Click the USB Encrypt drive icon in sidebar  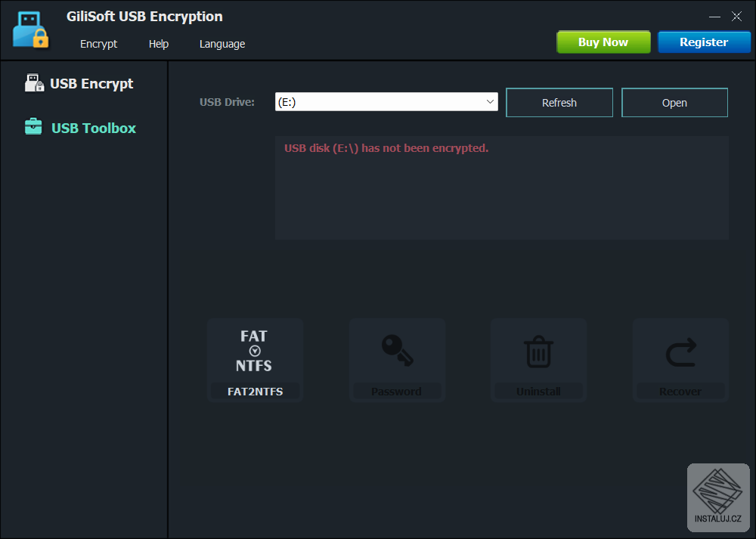pyautogui.click(x=34, y=83)
